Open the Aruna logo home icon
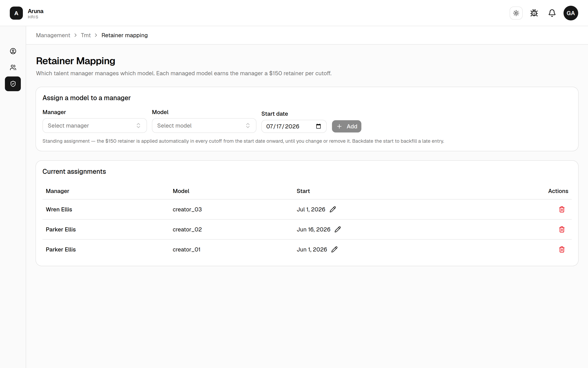The height and width of the screenshot is (368, 588). point(16,13)
